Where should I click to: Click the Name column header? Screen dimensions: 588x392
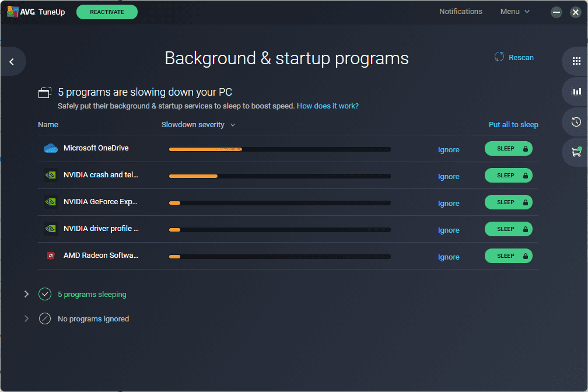pyautogui.click(x=48, y=124)
